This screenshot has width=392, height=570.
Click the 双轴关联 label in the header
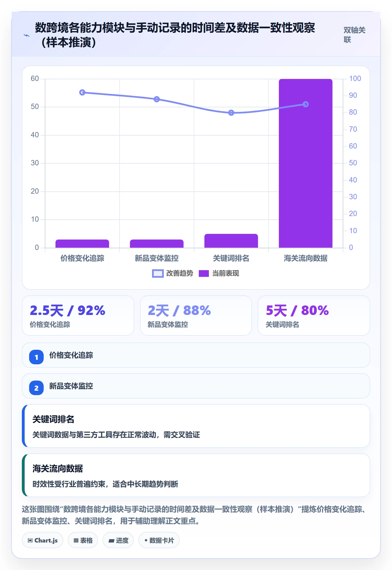pyautogui.click(x=354, y=35)
